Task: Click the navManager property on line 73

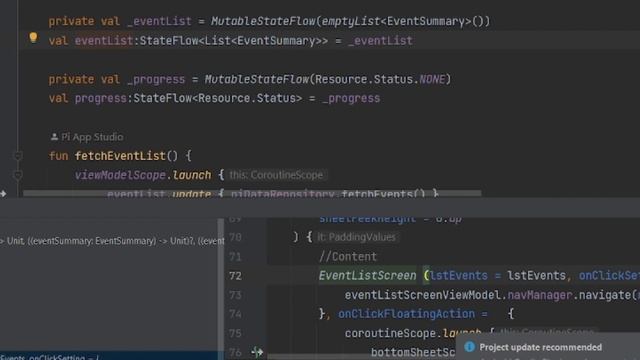Action: pos(540,295)
